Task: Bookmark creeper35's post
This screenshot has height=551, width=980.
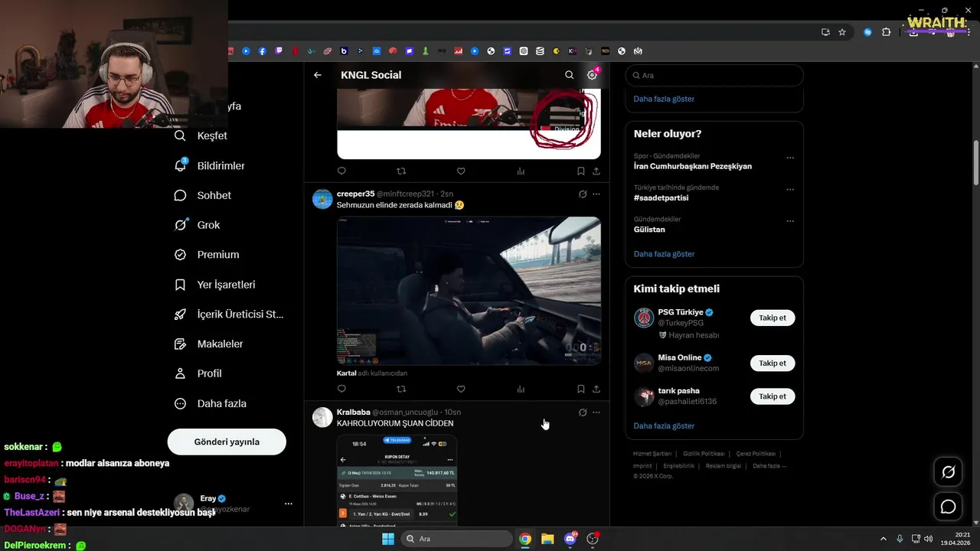Action: (x=581, y=389)
